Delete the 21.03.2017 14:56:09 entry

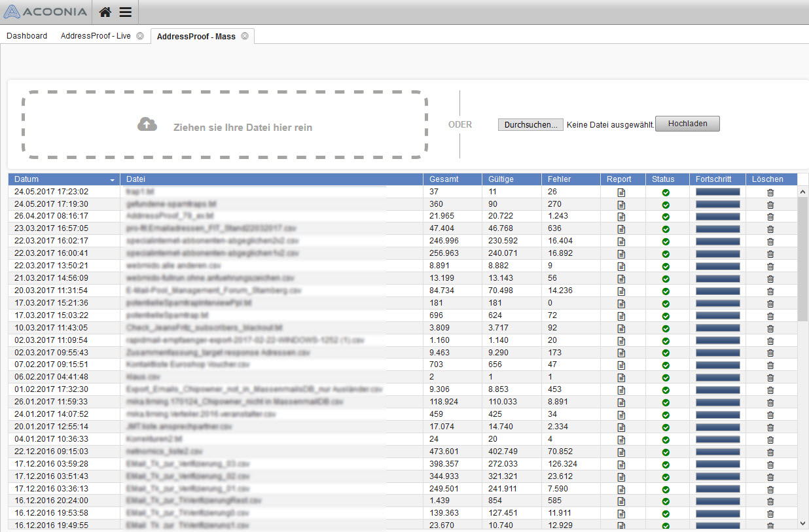click(770, 279)
